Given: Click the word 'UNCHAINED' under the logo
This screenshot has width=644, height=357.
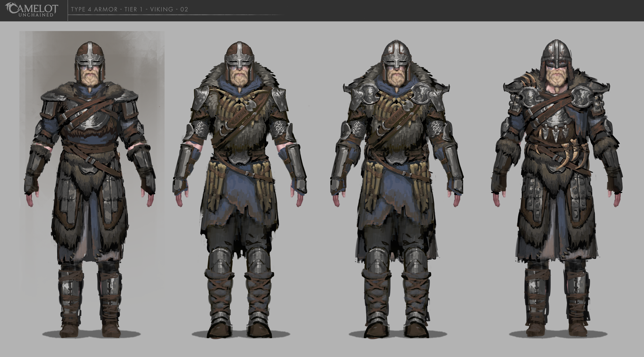Looking at the screenshot, I should [36, 15].
